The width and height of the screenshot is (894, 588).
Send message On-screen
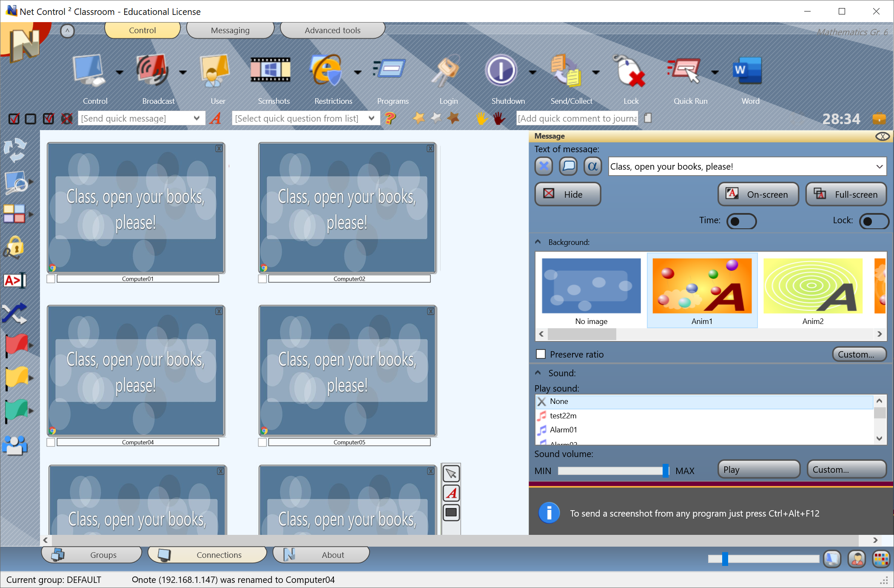pyautogui.click(x=758, y=194)
